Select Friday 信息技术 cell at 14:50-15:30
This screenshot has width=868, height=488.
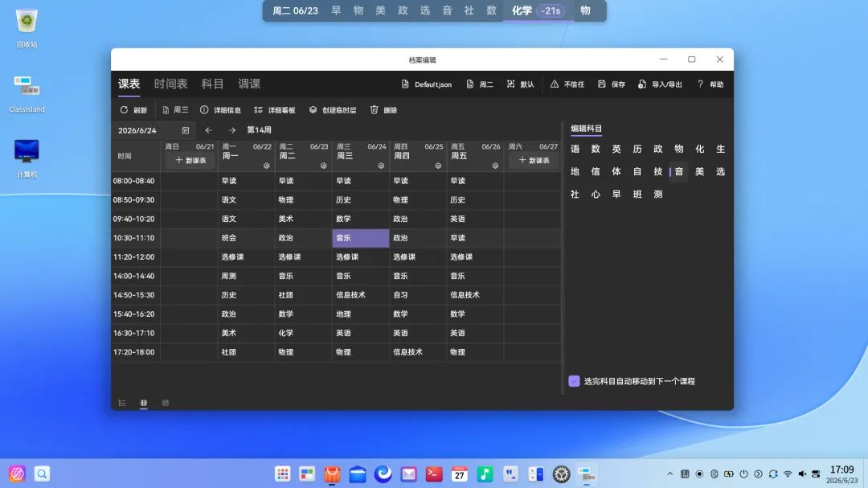(475, 295)
